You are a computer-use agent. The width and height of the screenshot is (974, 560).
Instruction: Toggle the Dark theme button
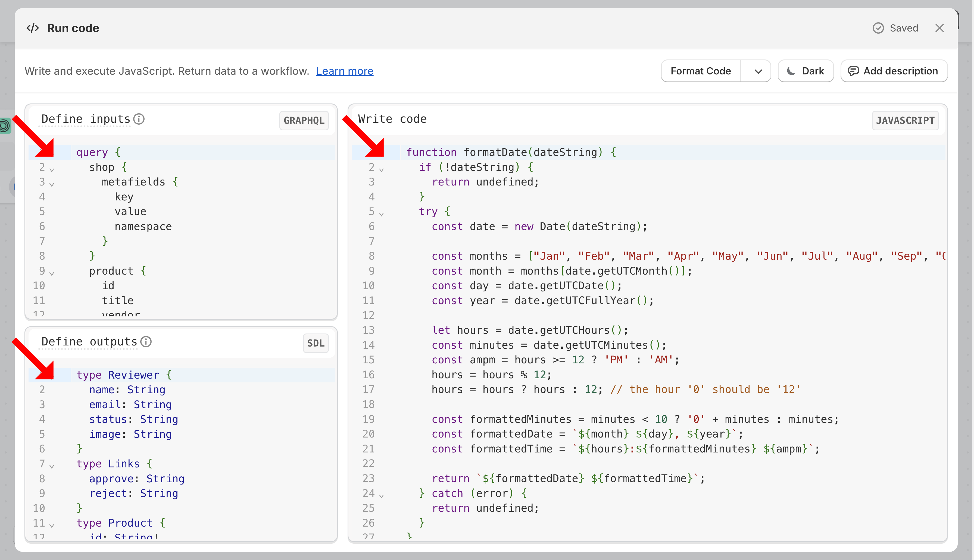tap(806, 71)
